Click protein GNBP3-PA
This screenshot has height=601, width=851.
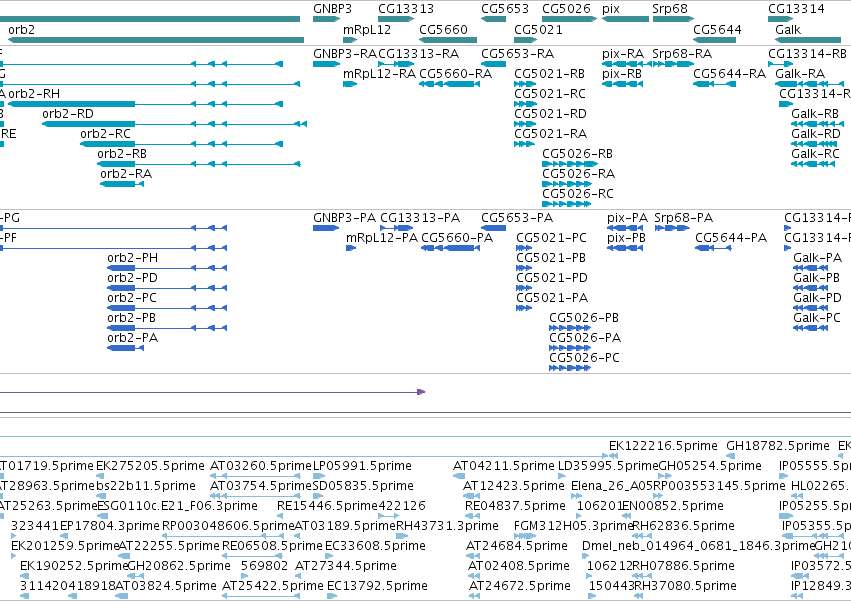344,218
